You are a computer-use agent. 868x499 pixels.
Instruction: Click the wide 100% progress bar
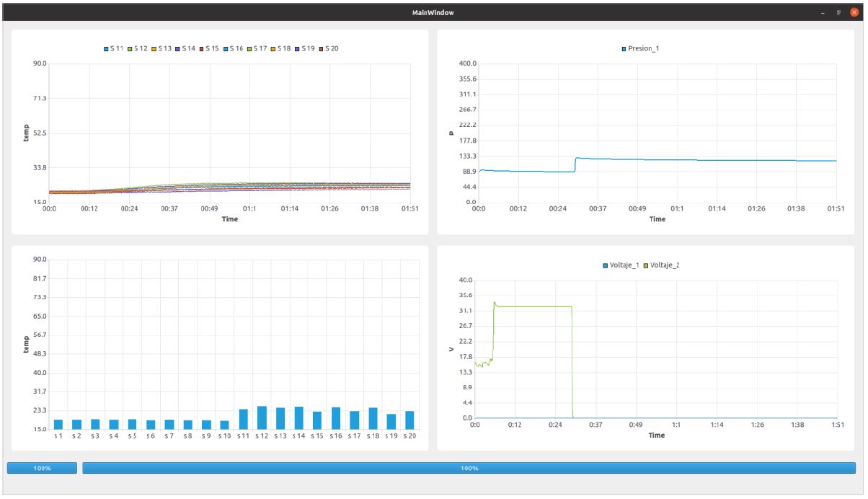tap(469, 468)
